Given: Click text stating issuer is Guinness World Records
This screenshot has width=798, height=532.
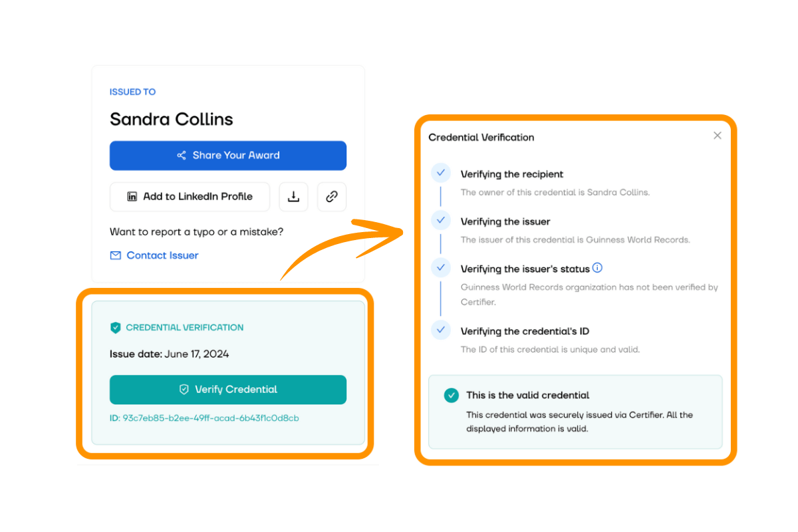Looking at the screenshot, I should click(x=576, y=239).
